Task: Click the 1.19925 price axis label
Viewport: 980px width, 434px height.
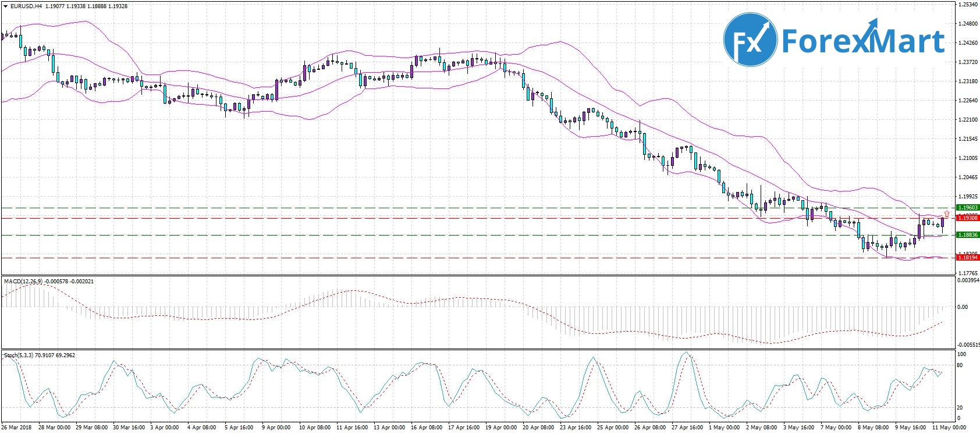Action: tap(968, 197)
